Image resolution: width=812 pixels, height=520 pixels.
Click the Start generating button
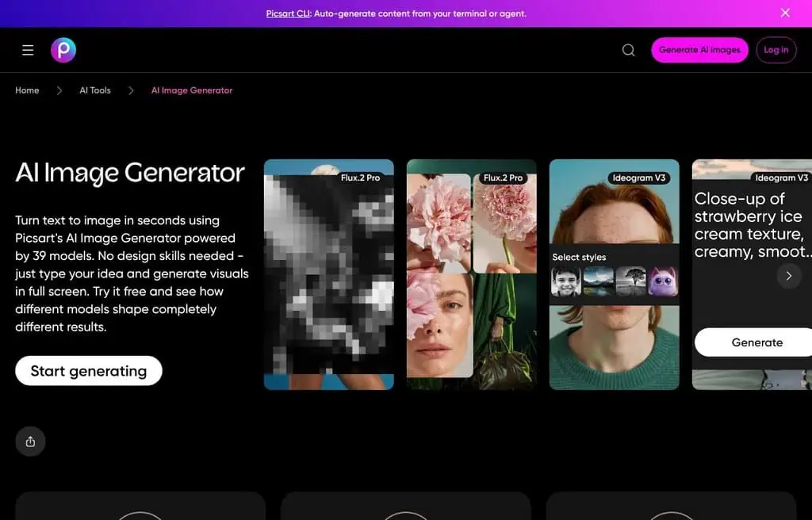89,371
